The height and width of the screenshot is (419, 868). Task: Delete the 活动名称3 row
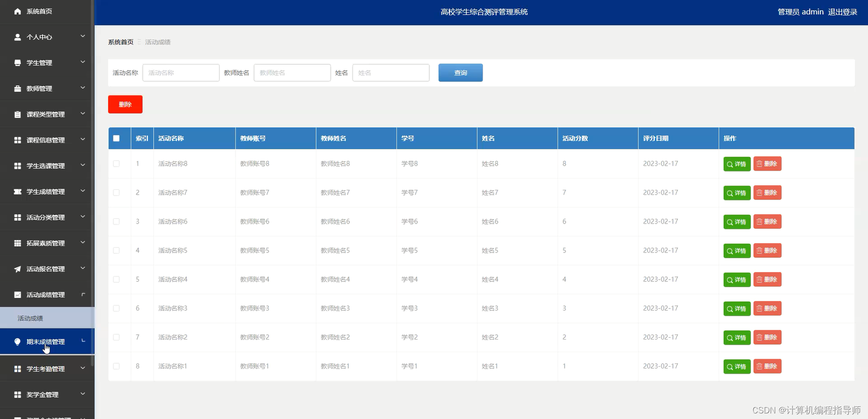pyautogui.click(x=767, y=308)
